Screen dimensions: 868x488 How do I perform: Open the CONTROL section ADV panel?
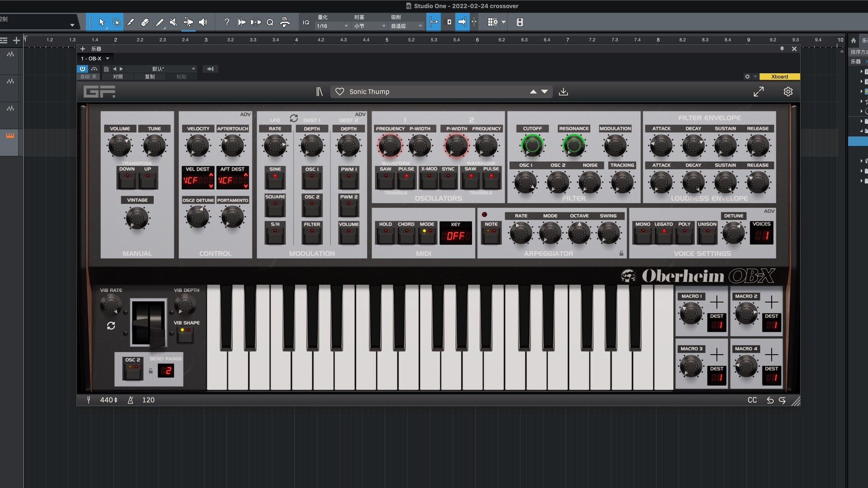pos(245,114)
